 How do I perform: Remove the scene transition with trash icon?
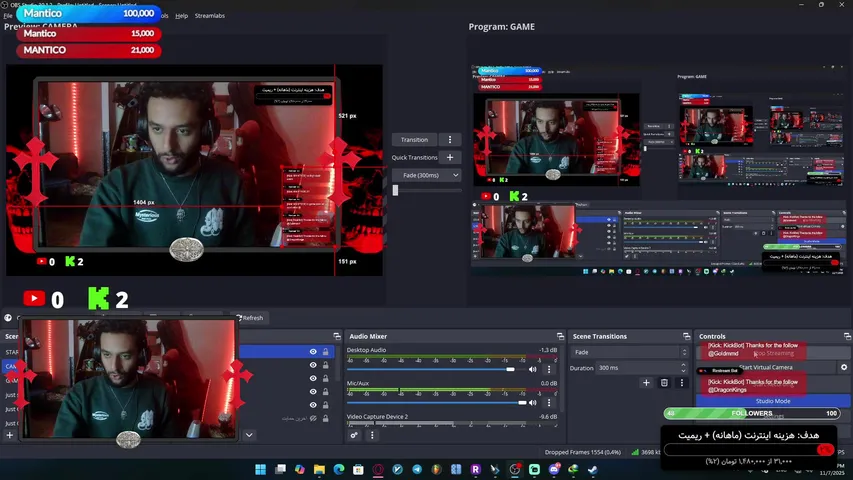click(x=664, y=383)
